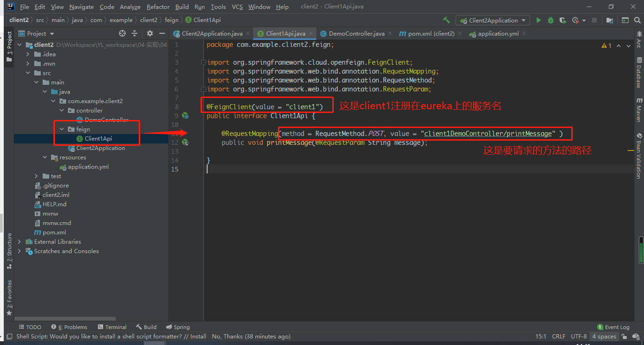Open Project Structure folder icon
The height and width of the screenshot is (345, 644).
tap(609, 20)
